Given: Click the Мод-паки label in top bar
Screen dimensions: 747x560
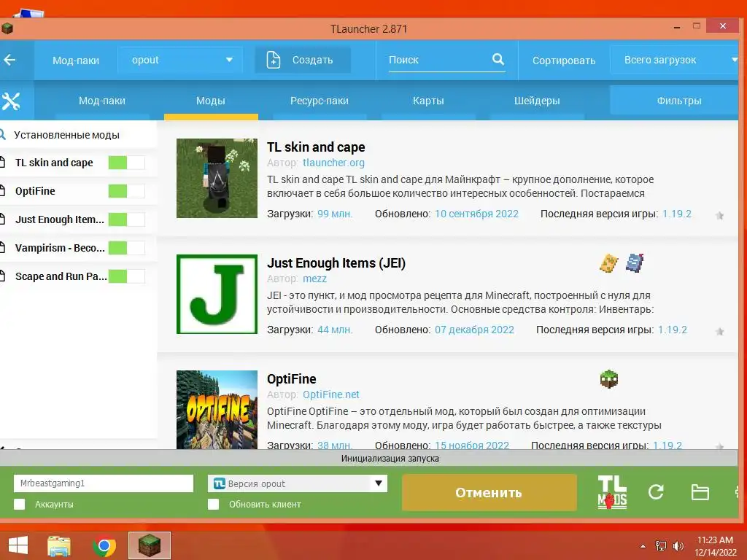Looking at the screenshot, I should pos(76,61).
